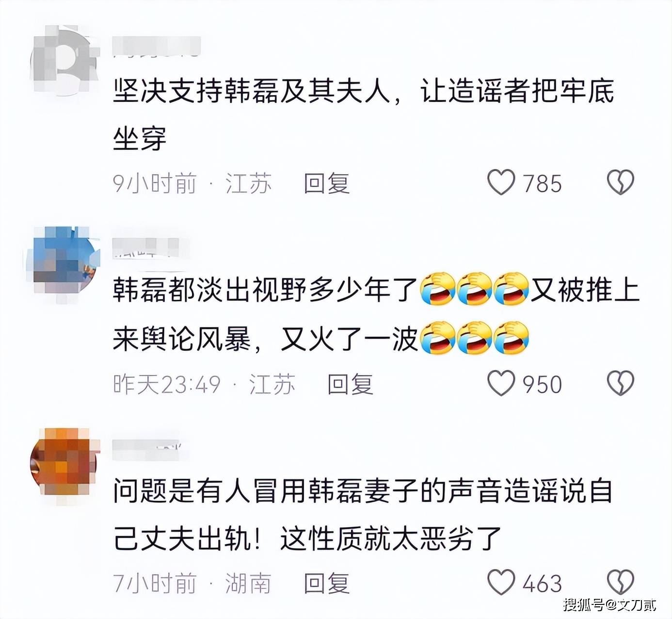The height and width of the screenshot is (619, 672).
Task: Like the comment with 785 likes
Action: 501,183
